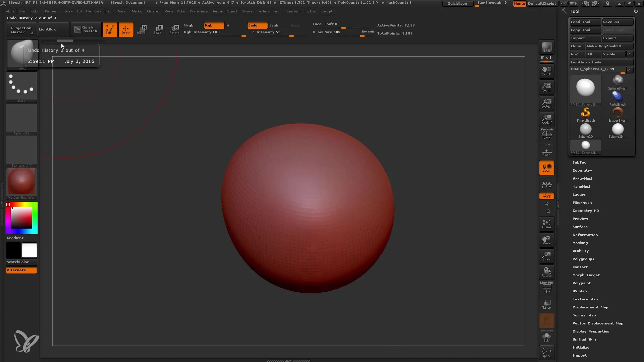Image resolution: width=644 pixels, height=362 pixels.
Task: Click the Draw mode button
Action: tap(126, 29)
